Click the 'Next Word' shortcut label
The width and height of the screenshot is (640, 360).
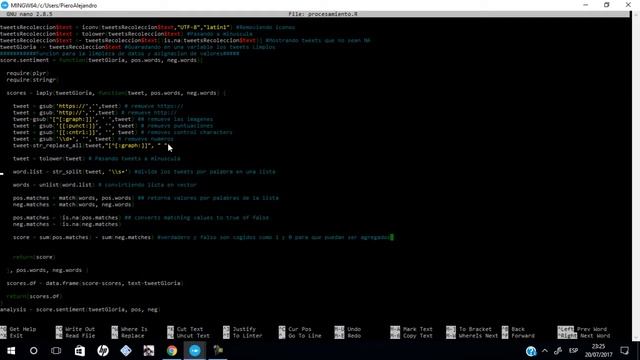pyautogui.click(x=595, y=336)
